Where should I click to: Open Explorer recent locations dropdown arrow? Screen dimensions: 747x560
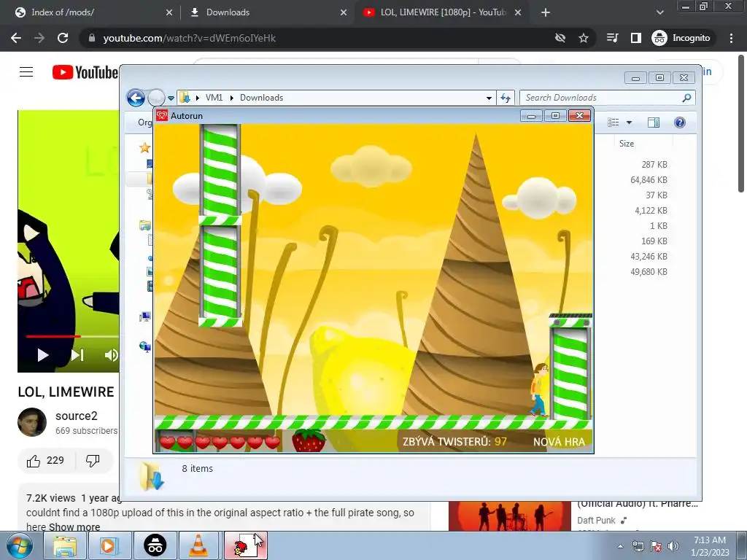[x=171, y=98]
